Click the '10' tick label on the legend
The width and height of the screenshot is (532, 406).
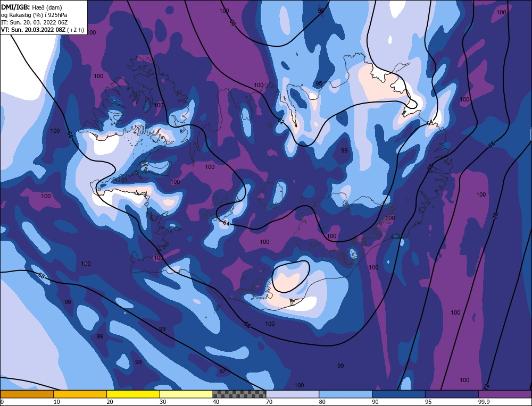tap(57, 402)
